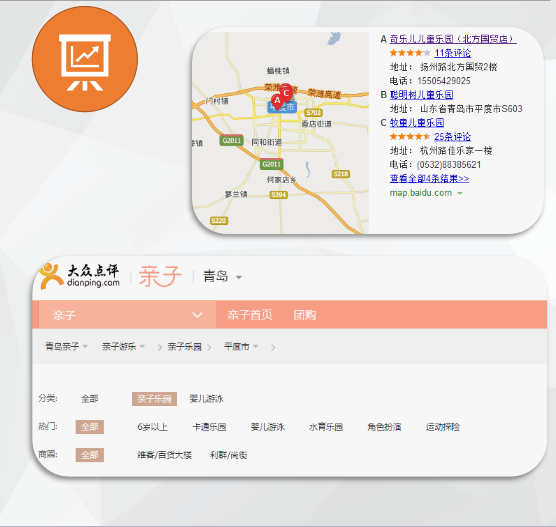Open result A 奇乐儿儿童乐园 link
Image resolution: width=556 pixels, height=527 pixels.
453,39
